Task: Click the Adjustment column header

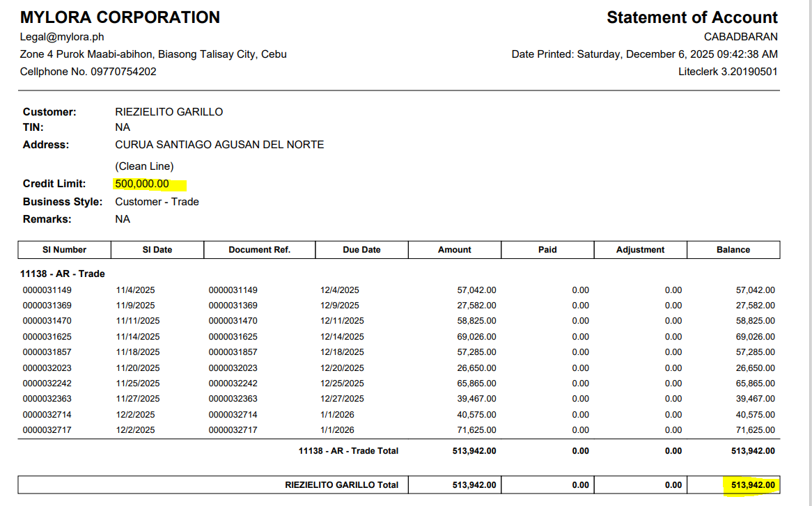Action: [x=640, y=250]
